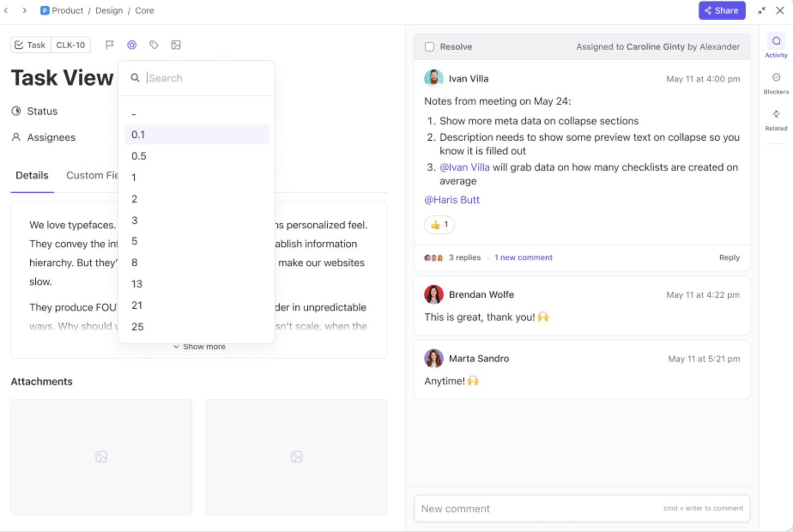Open the Activity sidebar panel
Screen dimensions: 793x532
tap(776, 46)
